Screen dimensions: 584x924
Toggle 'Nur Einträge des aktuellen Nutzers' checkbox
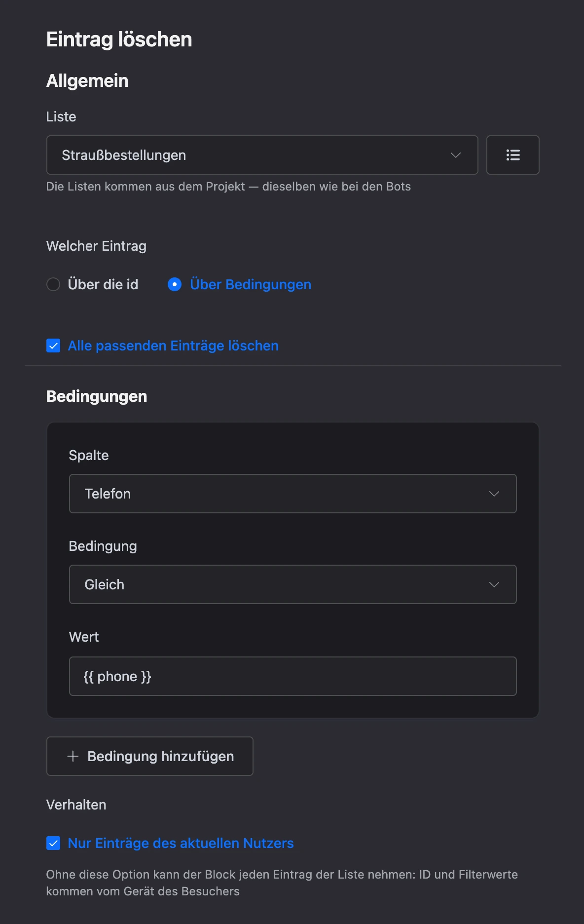(x=53, y=843)
